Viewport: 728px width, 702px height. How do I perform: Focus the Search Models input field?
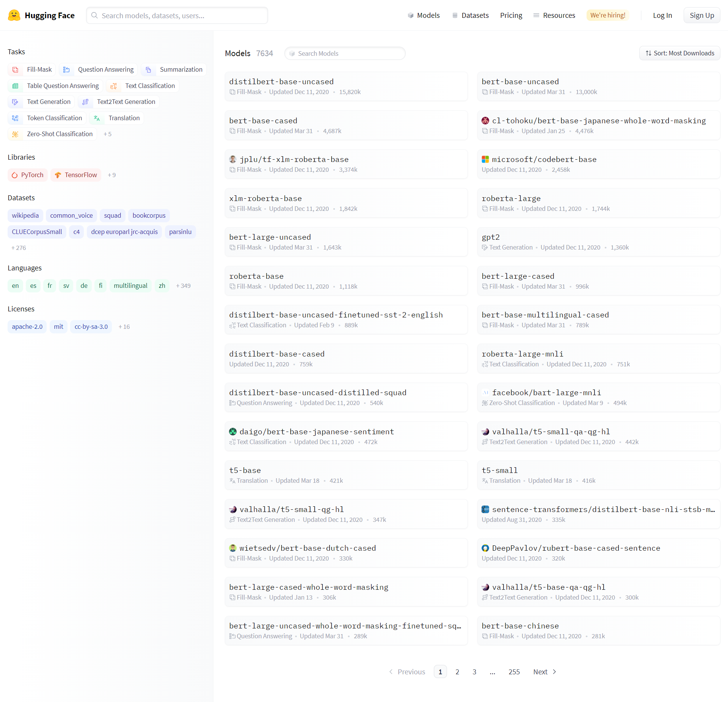[x=345, y=53]
